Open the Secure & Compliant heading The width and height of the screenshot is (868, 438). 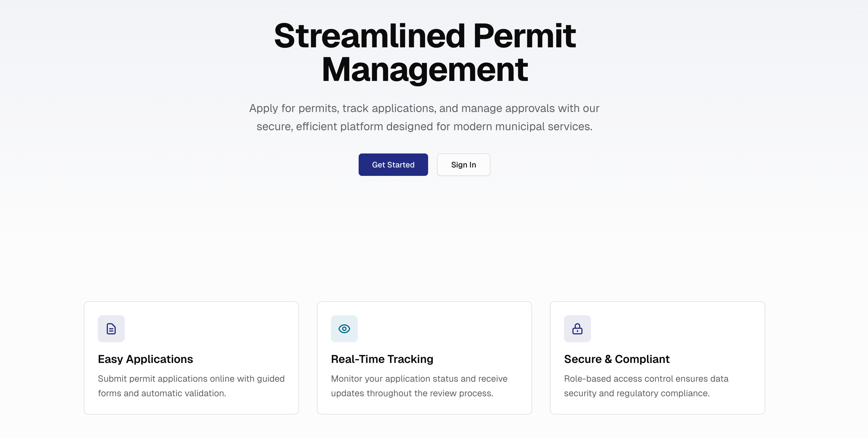click(617, 359)
